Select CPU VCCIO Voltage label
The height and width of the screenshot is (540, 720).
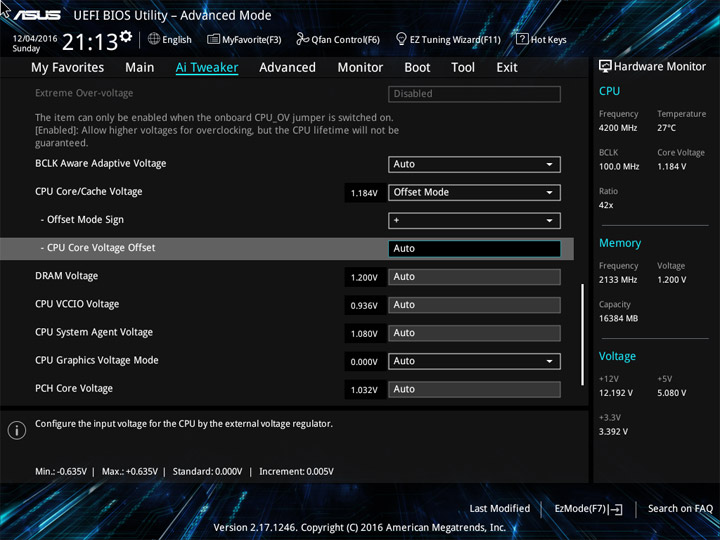[77, 304]
